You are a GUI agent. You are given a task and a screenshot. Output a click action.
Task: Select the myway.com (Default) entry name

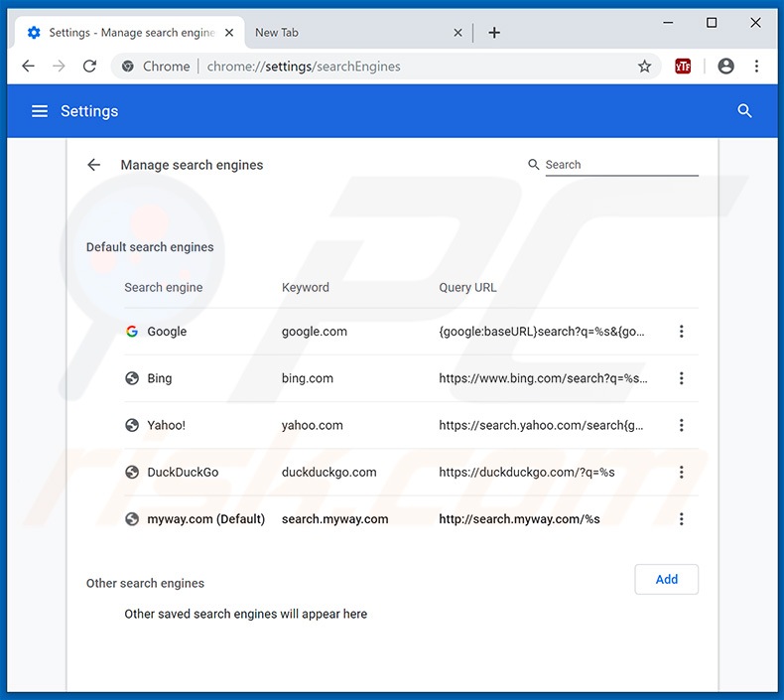[x=206, y=519]
